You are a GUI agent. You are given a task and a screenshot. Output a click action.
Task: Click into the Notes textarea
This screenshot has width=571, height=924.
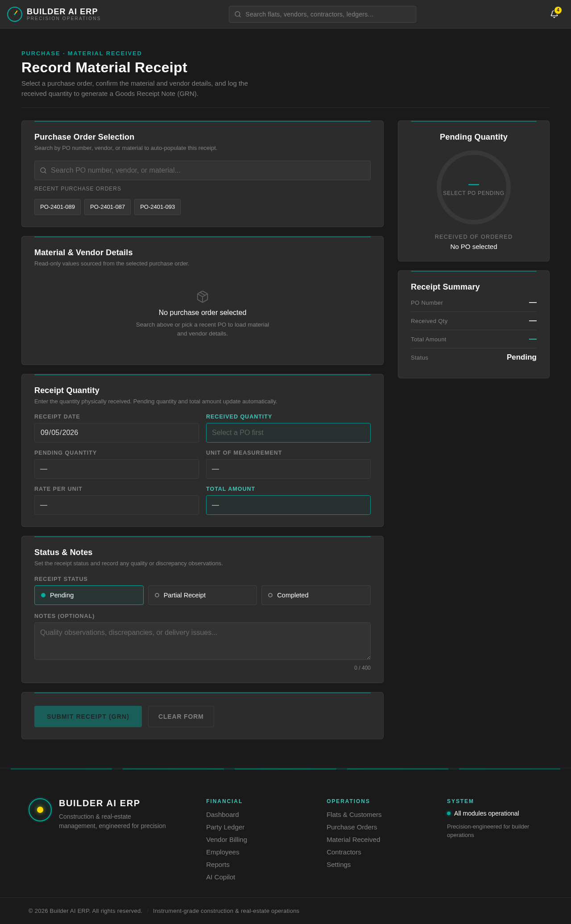[203, 641]
